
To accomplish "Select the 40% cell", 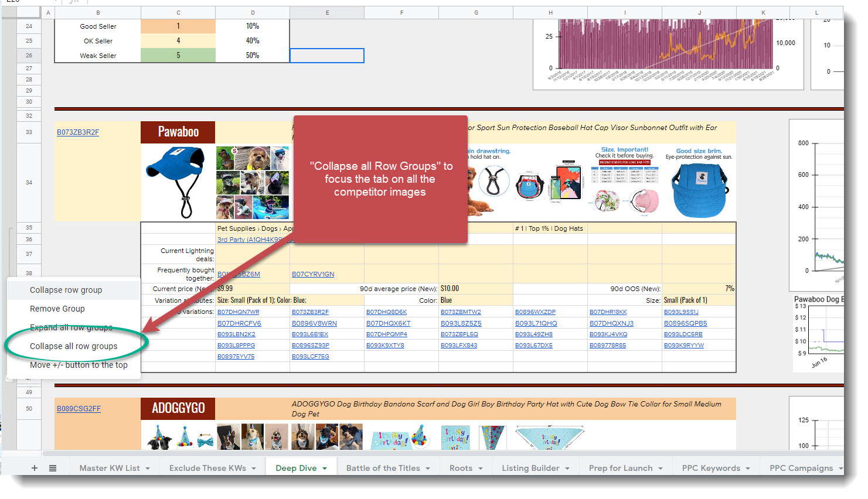I will [253, 41].
